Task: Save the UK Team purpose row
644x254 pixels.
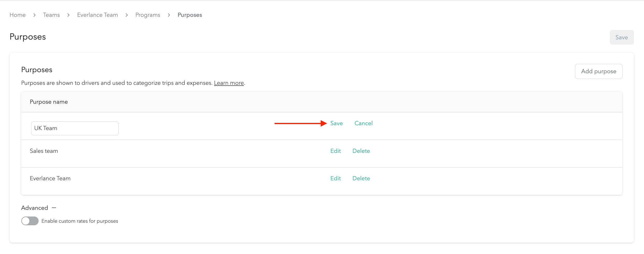Action: [x=337, y=123]
